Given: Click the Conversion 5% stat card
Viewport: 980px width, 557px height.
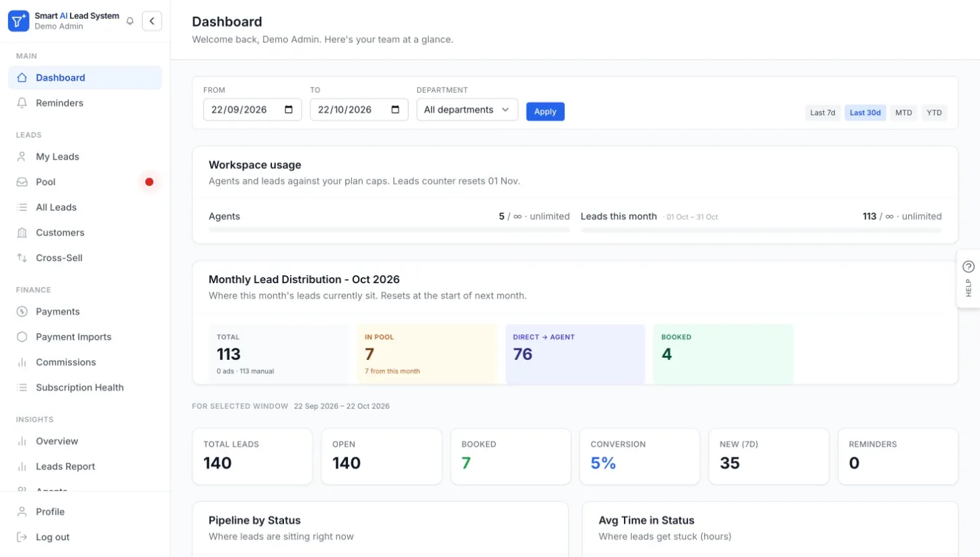Looking at the screenshot, I should (x=639, y=456).
